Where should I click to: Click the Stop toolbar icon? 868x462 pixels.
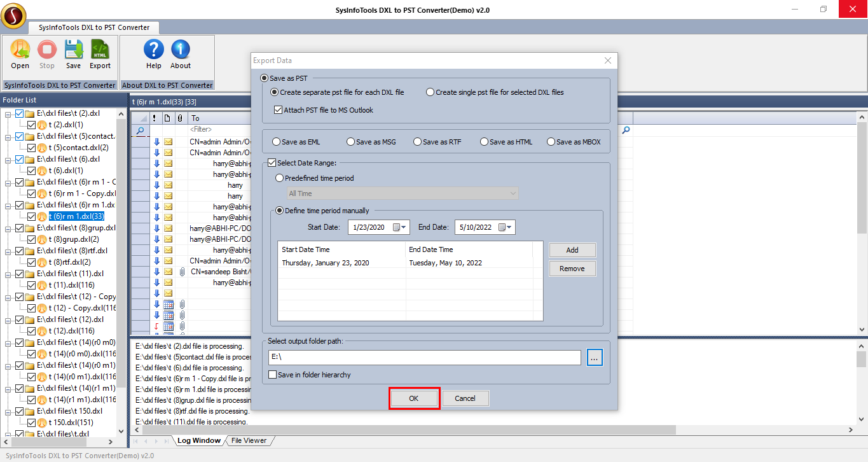(47, 50)
